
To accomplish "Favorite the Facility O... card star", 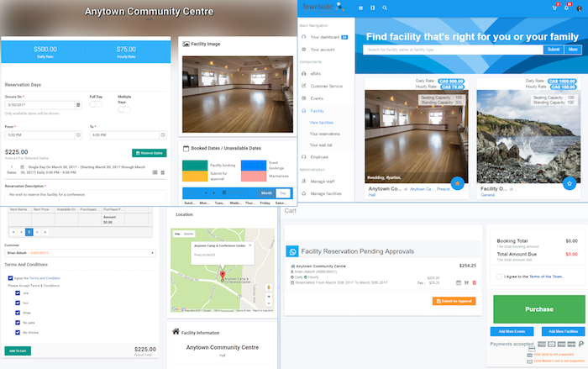I will [570, 183].
